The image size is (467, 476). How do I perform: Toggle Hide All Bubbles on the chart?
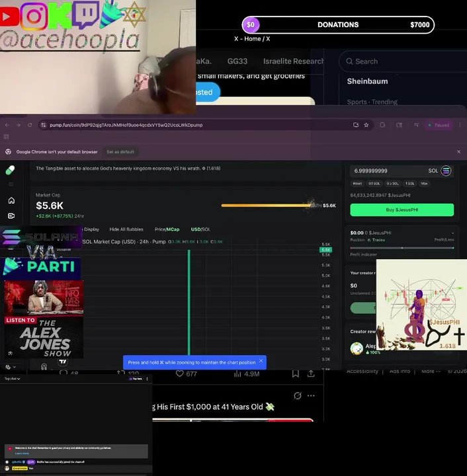point(126,229)
